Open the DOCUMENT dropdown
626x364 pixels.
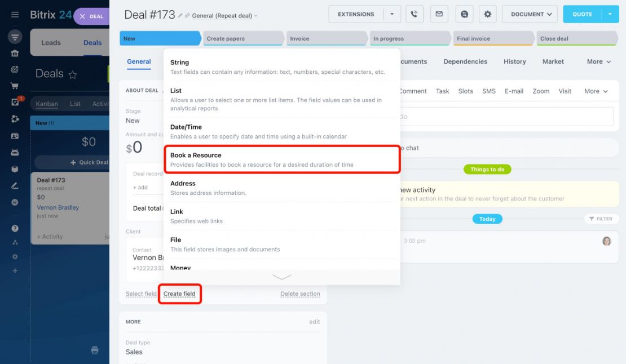click(530, 14)
